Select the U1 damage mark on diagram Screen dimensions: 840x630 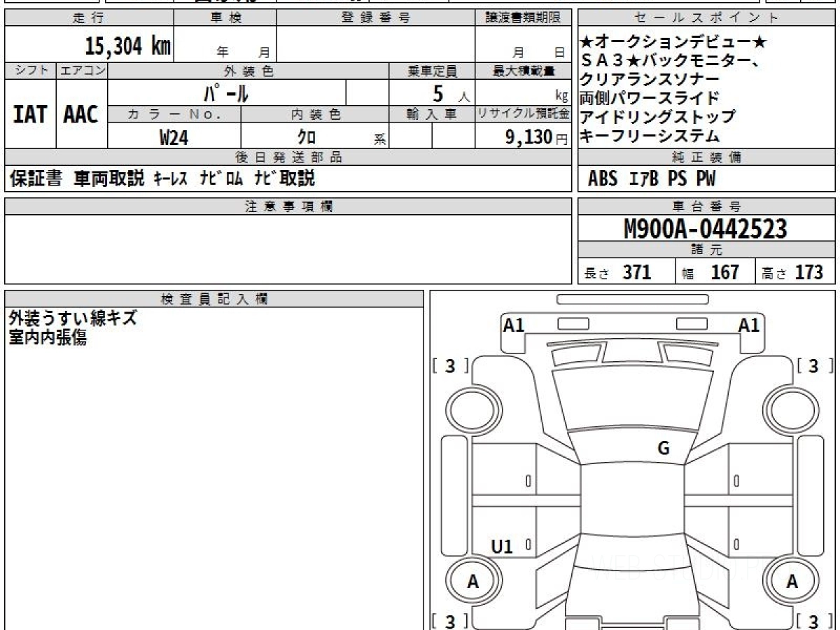tap(502, 547)
